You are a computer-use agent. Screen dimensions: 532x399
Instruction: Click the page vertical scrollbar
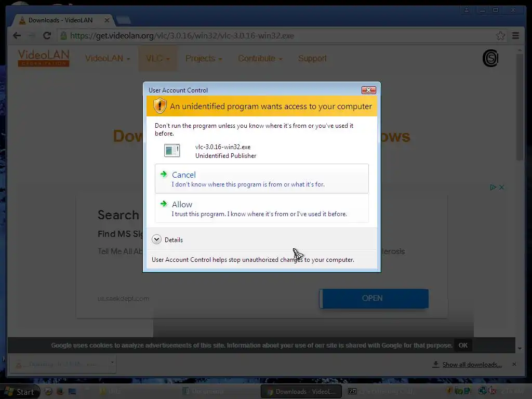pyautogui.click(x=520, y=107)
